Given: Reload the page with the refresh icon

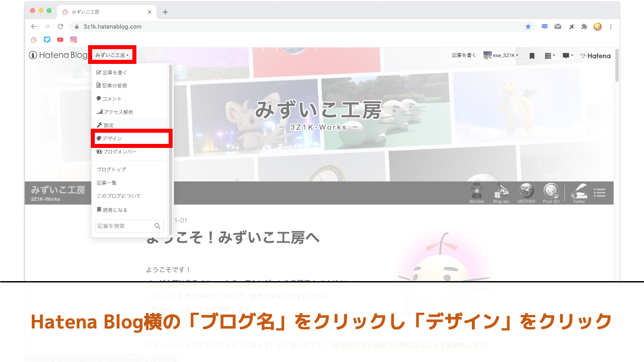Looking at the screenshot, I should [60, 26].
